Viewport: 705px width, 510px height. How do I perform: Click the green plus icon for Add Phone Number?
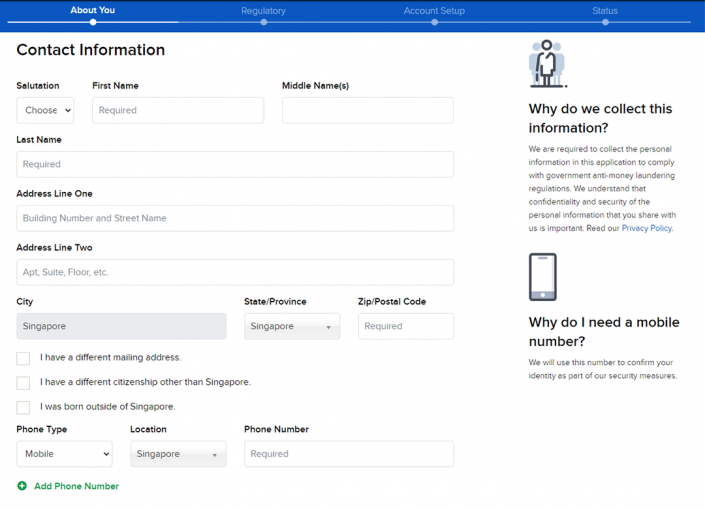(x=22, y=486)
